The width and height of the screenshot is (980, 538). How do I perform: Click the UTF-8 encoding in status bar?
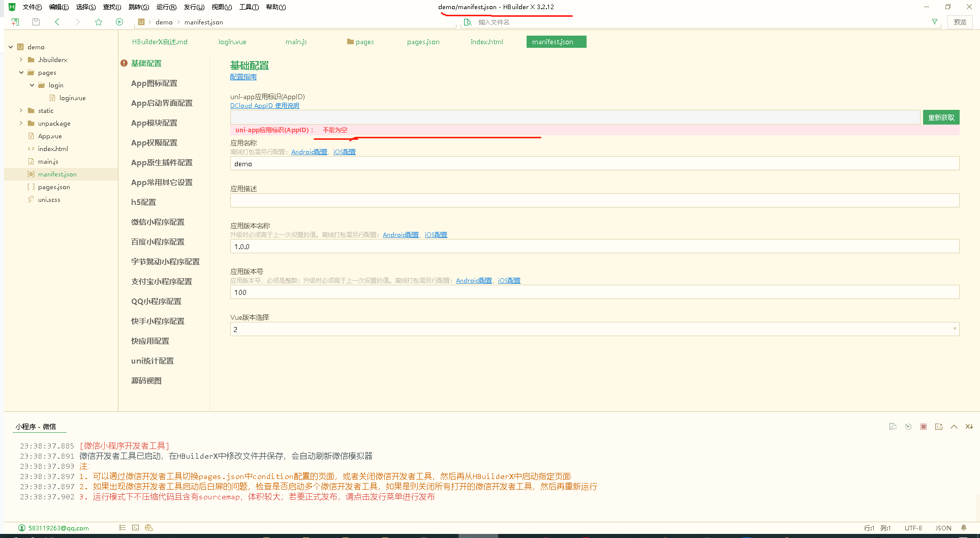[913, 528]
